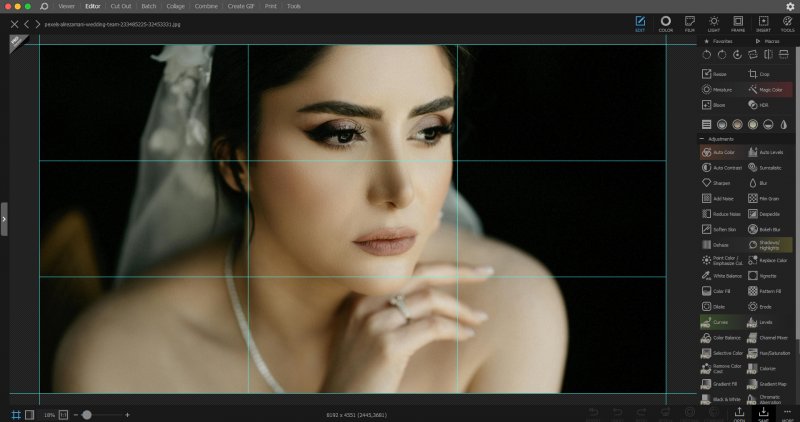Open the Despeckle adjustment
The width and height of the screenshot is (800, 422).
pyautogui.click(x=764, y=214)
